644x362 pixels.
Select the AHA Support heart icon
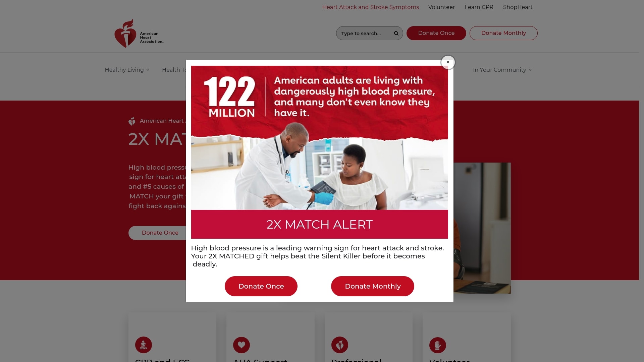point(241,345)
